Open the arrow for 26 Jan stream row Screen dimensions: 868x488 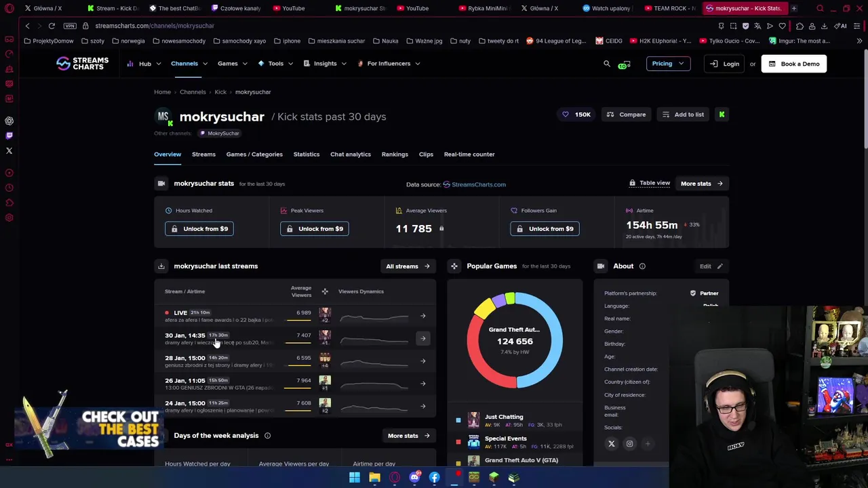point(422,384)
